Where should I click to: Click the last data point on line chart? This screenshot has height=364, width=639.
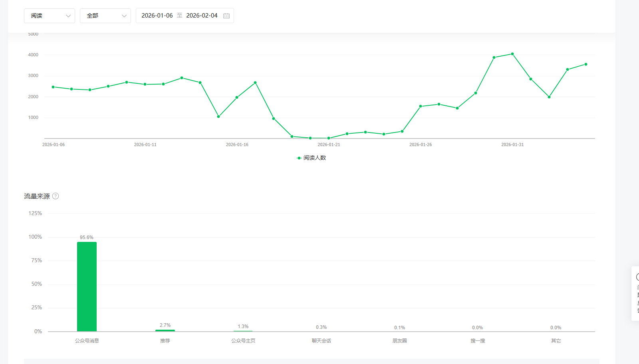(586, 64)
